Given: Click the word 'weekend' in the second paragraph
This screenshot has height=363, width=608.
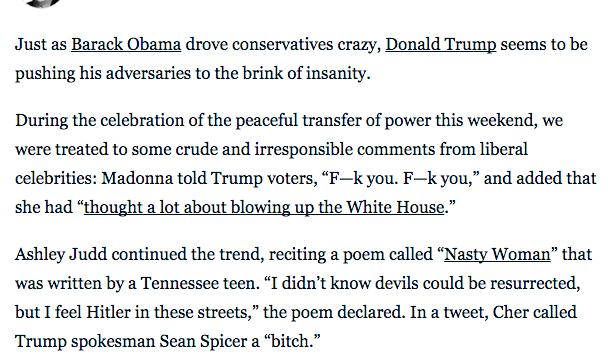Looking at the screenshot, I should click(x=502, y=120).
